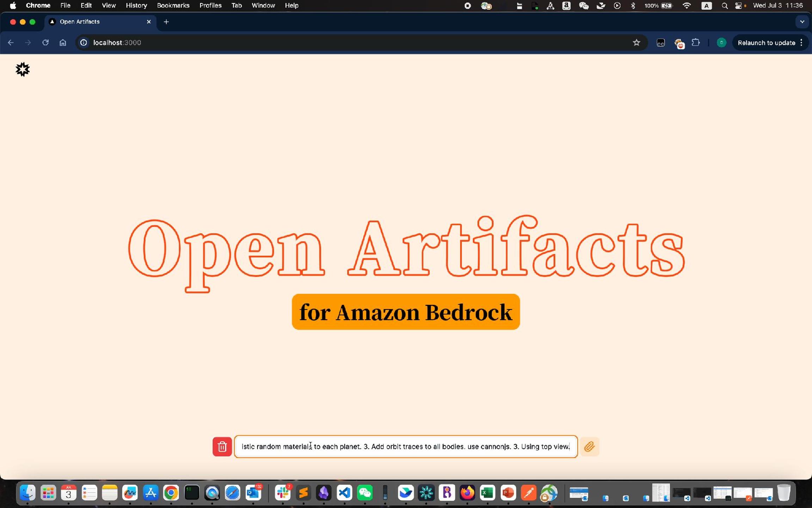Click the Chrome extensions puzzle icon
812x508 pixels.
(696, 42)
